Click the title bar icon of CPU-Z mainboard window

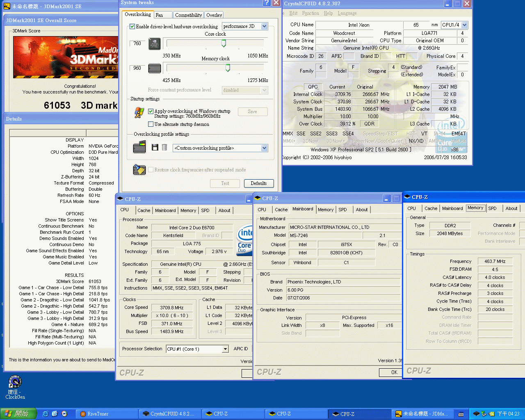pyautogui.click(x=258, y=198)
